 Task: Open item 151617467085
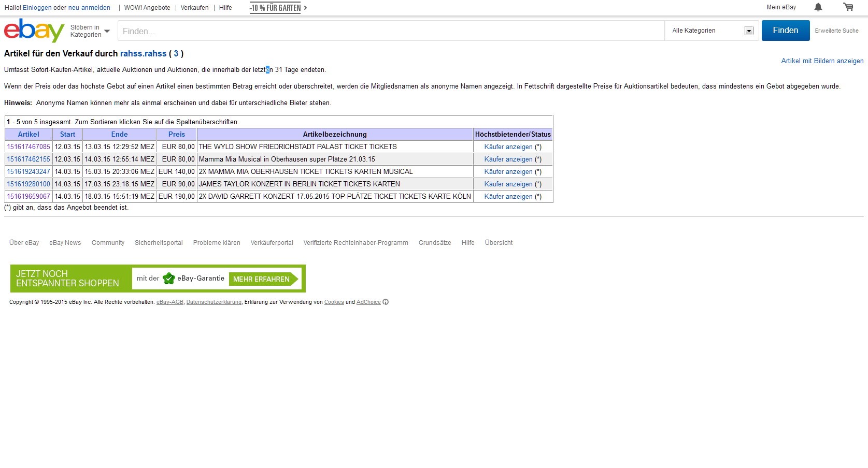click(29, 147)
